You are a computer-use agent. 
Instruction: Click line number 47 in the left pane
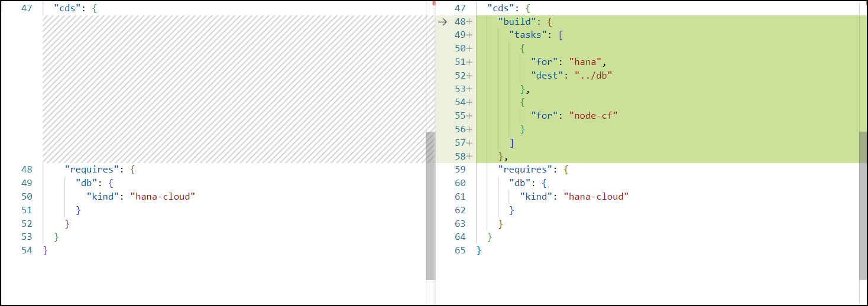pos(27,9)
